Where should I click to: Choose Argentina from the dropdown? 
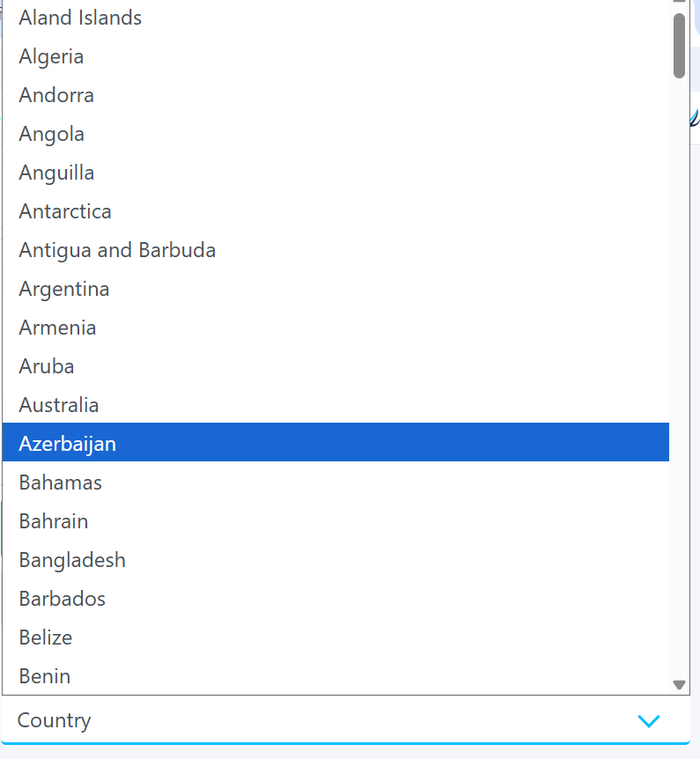click(x=64, y=289)
